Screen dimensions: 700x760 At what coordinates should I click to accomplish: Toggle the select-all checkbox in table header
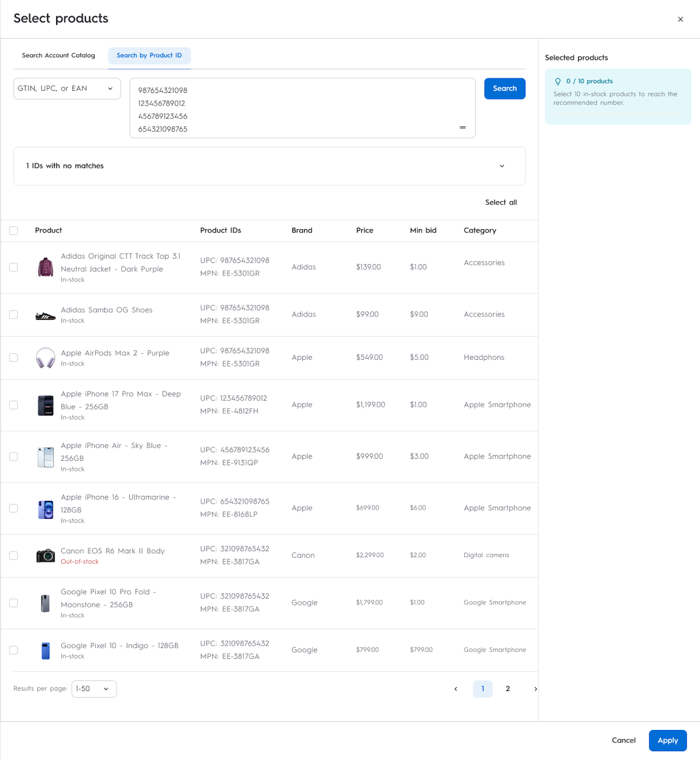[14, 231]
